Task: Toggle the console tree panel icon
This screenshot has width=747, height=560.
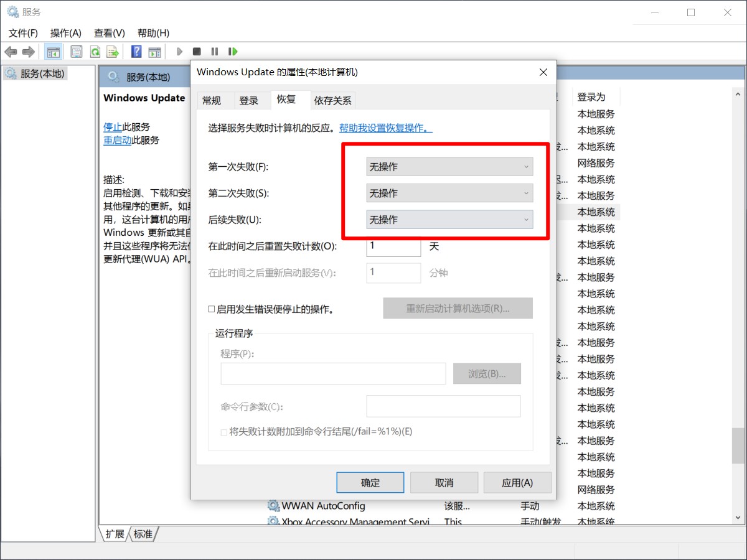Action: click(54, 51)
